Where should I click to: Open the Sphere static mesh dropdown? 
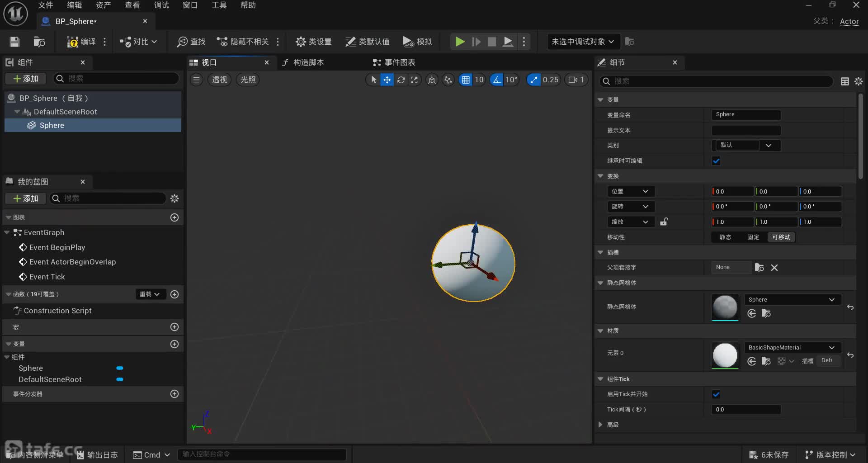pyautogui.click(x=792, y=300)
